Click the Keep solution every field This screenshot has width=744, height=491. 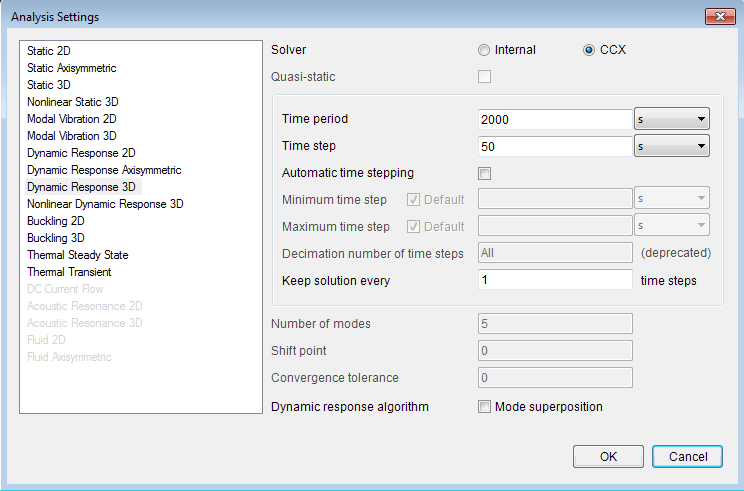point(555,280)
